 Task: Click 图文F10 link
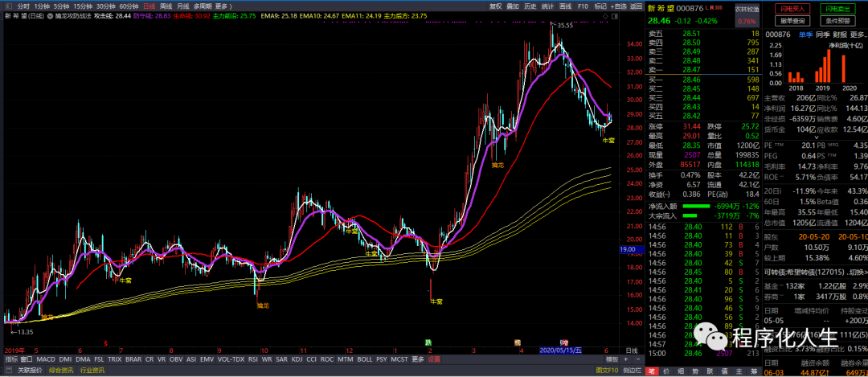tap(606, 370)
